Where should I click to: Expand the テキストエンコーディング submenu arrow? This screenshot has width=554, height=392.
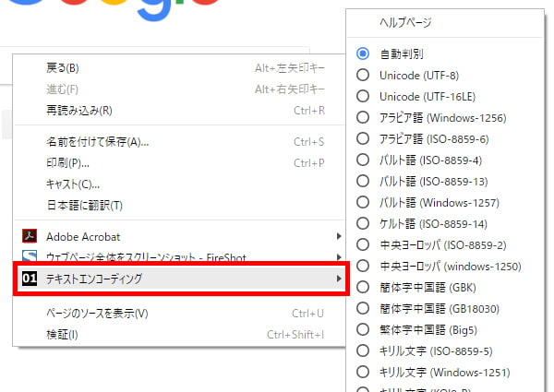click(339, 278)
